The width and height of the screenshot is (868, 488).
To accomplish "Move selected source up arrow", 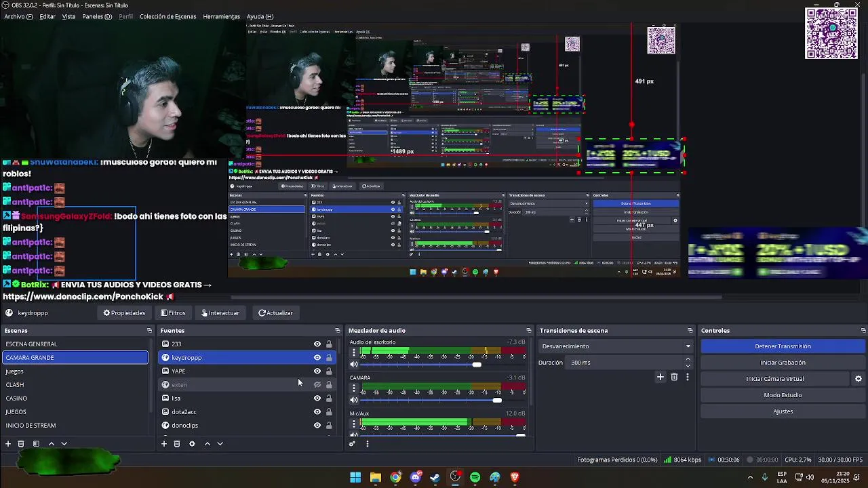I will pyautogui.click(x=208, y=443).
